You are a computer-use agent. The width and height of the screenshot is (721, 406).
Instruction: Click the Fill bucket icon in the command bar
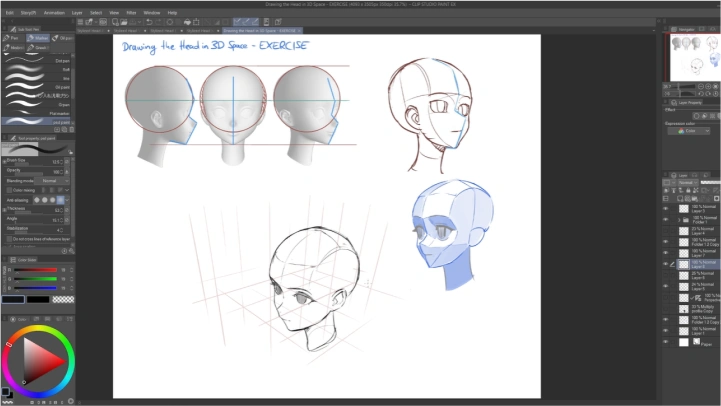187,22
